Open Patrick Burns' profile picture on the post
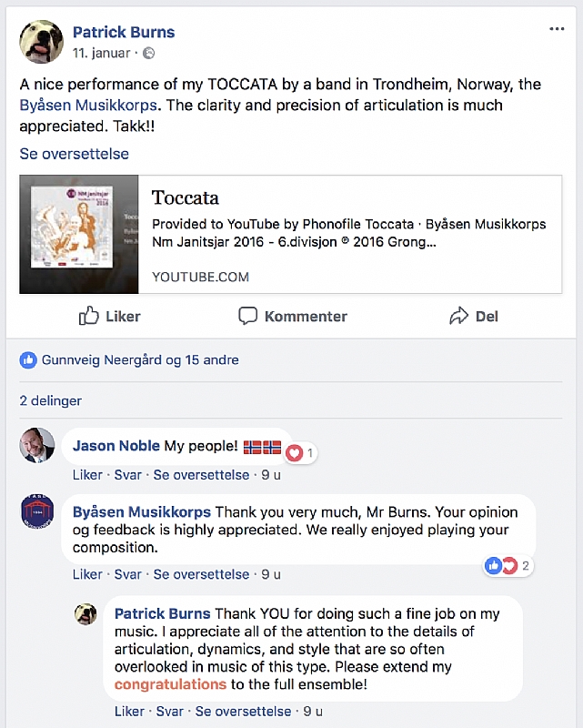Screen dimensions: 583x728 point(41,42)
